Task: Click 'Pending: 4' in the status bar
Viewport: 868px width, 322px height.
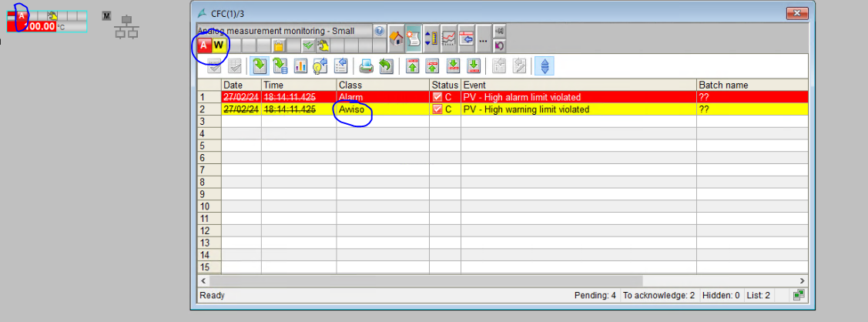Action: point(595,296)
